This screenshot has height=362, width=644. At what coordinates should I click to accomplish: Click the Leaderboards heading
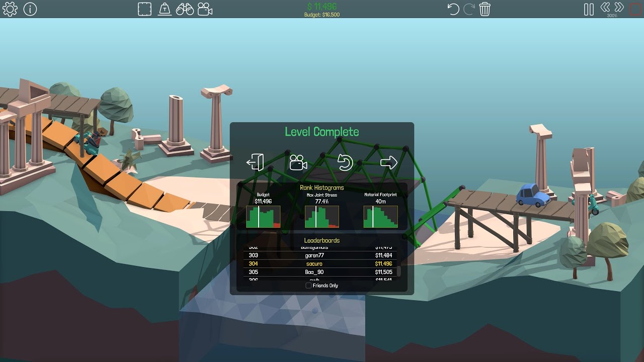pos(322,240)
